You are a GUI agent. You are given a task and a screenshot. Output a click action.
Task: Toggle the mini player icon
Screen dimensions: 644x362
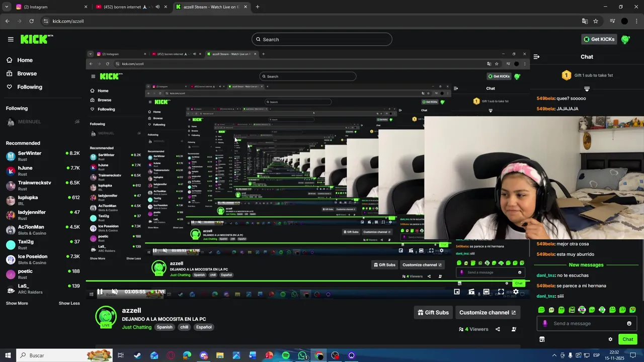click(457, 292)
